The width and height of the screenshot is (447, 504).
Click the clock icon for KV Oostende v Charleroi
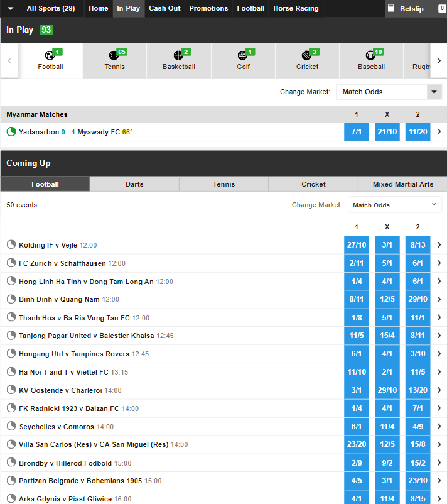[11, 390]
